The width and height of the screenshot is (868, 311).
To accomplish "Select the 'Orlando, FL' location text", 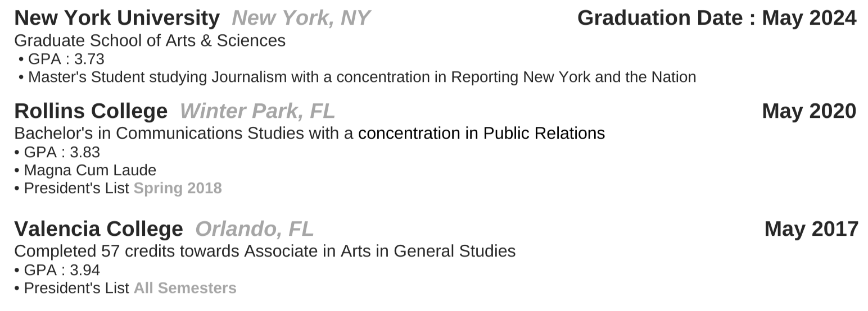I will pyautogui.click(x=254, y=228).
